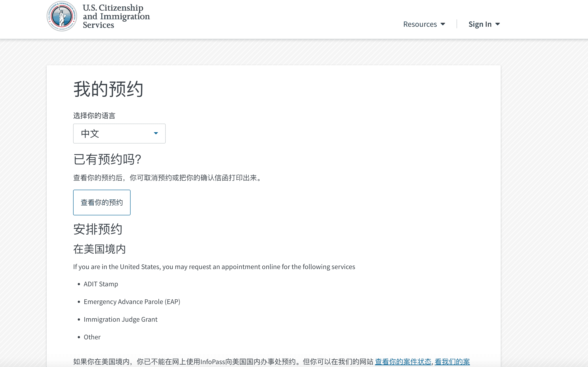This screenshot has width=588, height=367.
Task: Click the 查看你的预约 button
Action: (102, 202)
